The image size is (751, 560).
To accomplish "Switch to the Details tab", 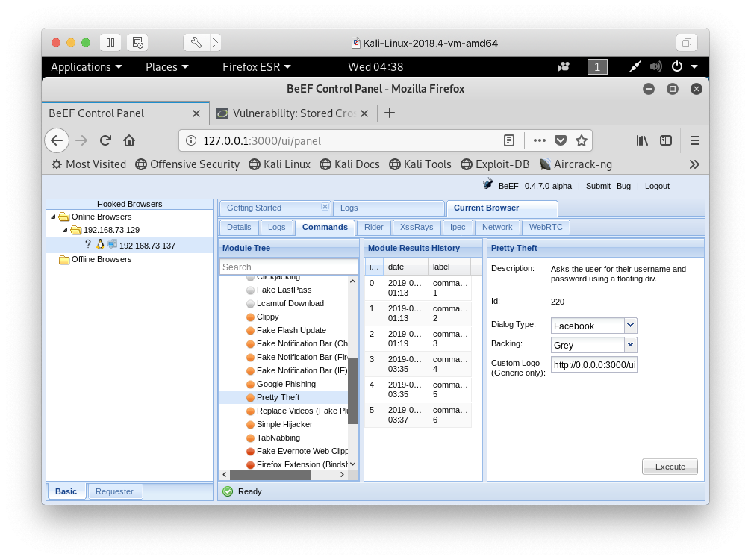I will point(239,227).
